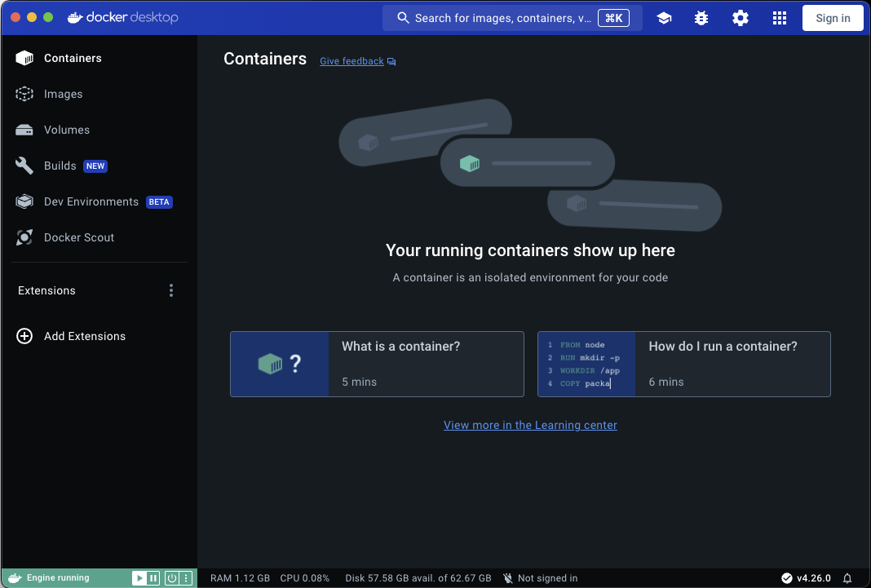Open the Builds section
The height and width of the screenshot is (588, 871).
coord(99,166)
